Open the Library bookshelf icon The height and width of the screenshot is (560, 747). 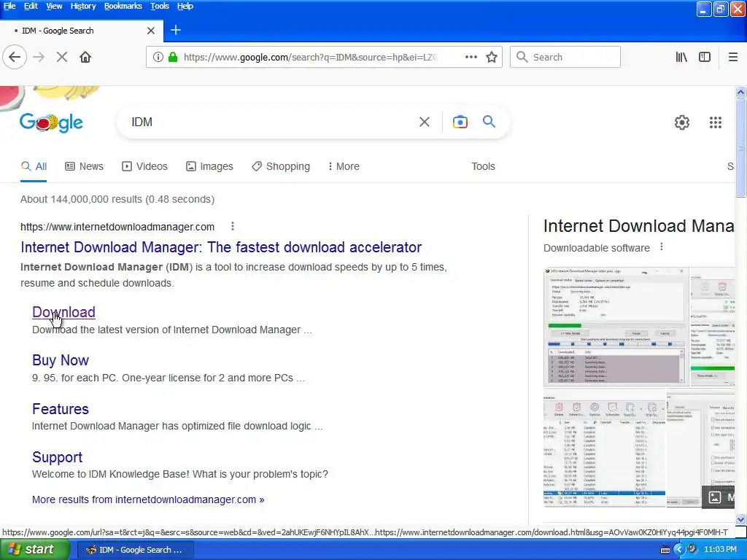[x=681, y=57]
